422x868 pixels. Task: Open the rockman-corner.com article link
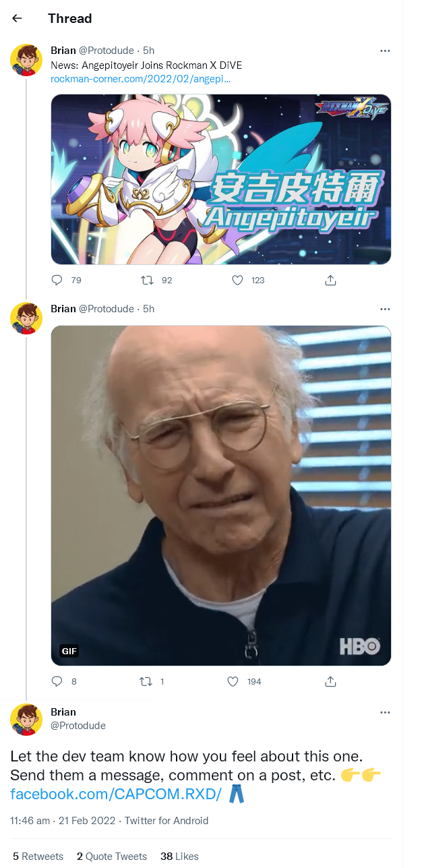point(141,79)
